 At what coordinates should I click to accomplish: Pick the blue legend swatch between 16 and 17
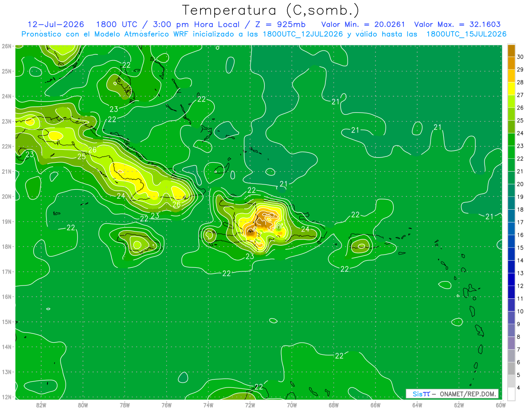point(511,228)
